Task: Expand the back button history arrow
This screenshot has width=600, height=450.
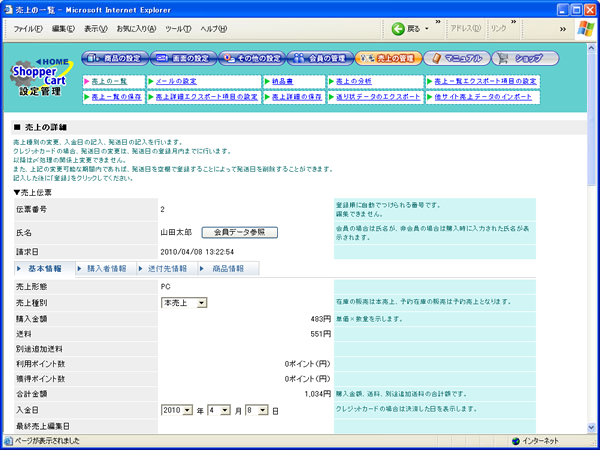Action: (427, 29)
